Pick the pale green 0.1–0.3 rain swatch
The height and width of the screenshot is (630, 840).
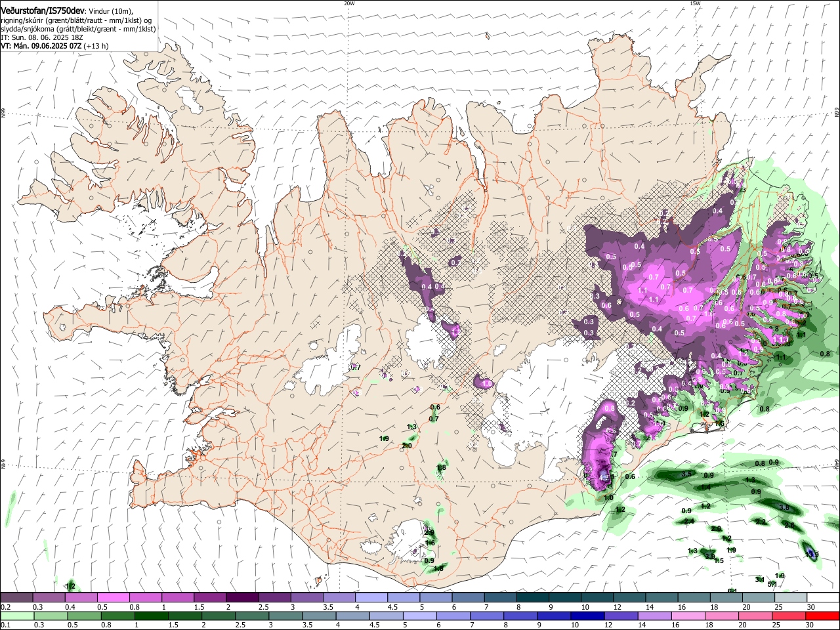[16, 616]
